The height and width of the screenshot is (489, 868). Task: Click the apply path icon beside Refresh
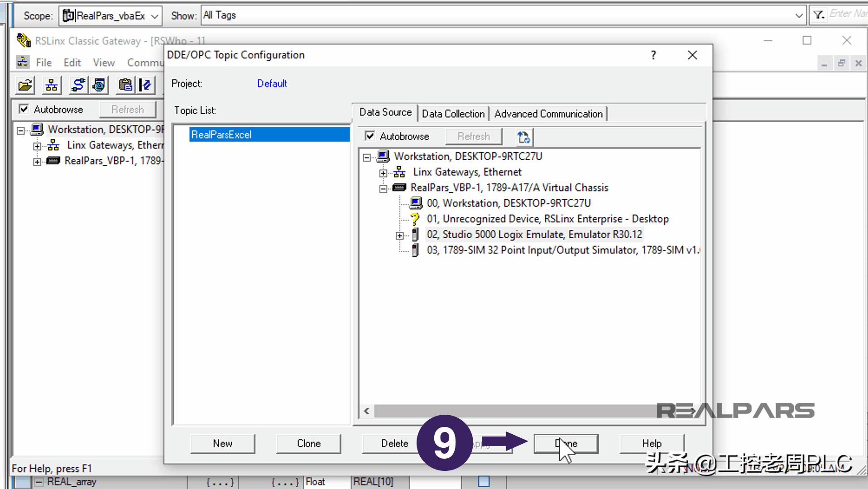tap(524, 137)
